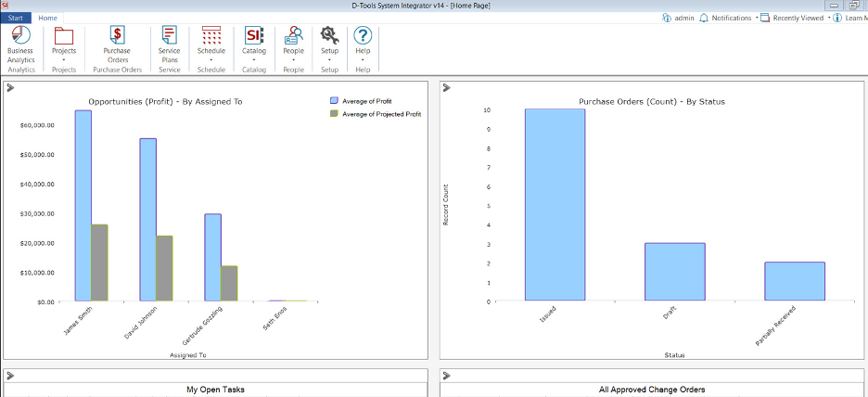Click the Average of Profit legend swatch

[x=334, y=100]
